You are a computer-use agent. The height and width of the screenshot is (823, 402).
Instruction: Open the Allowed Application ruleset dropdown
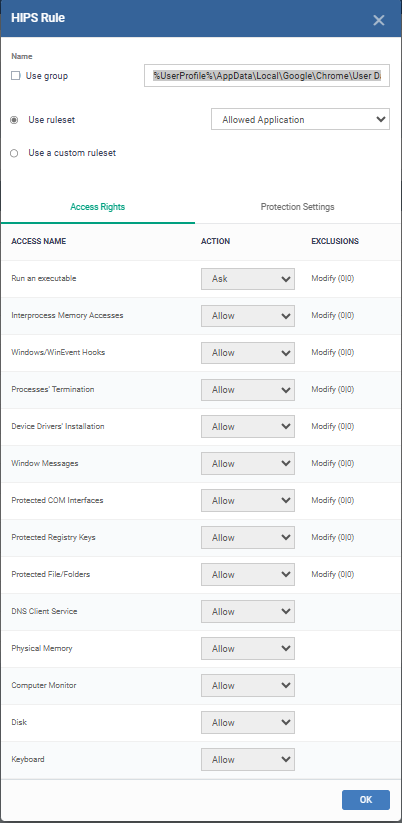tap(300, 119)
